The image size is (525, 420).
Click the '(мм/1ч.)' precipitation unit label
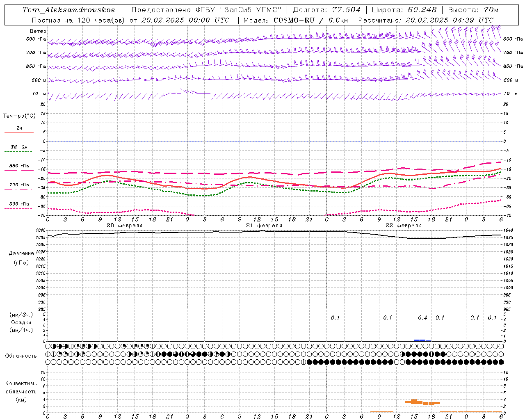21,330
